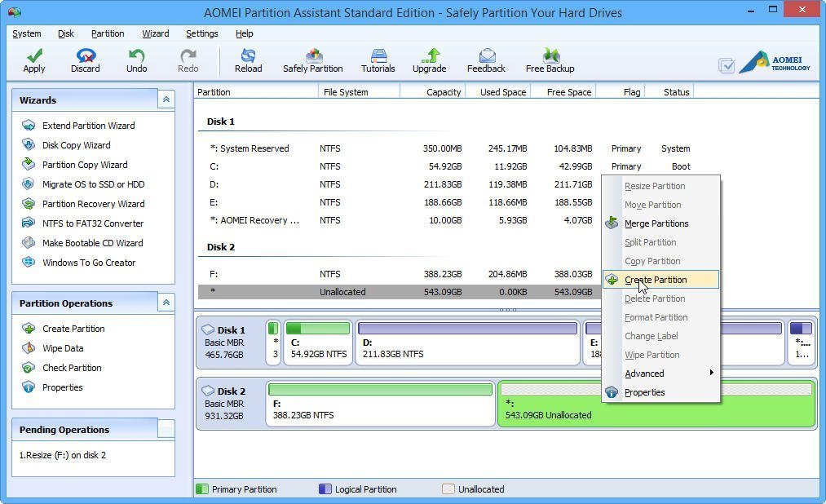Select the D: 211.83GB NTFS disk map block
Screen dimensions: 826x504
coord(467,343)
